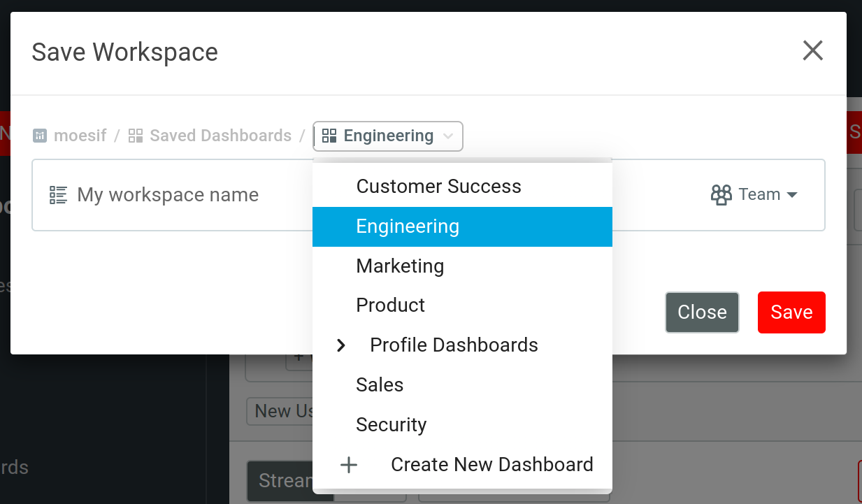Click the dashboard grid icon beside Engineering
Image resolution: width=862 pixels, height=504 pixels.
pos(329,136)
